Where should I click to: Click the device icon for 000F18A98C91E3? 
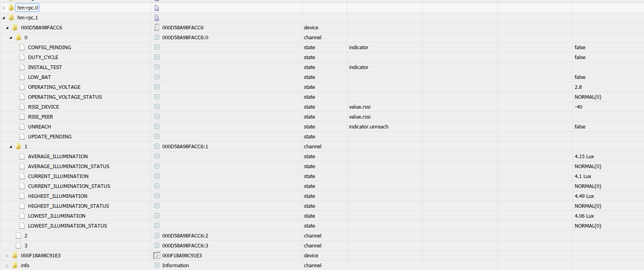(157, 255)
